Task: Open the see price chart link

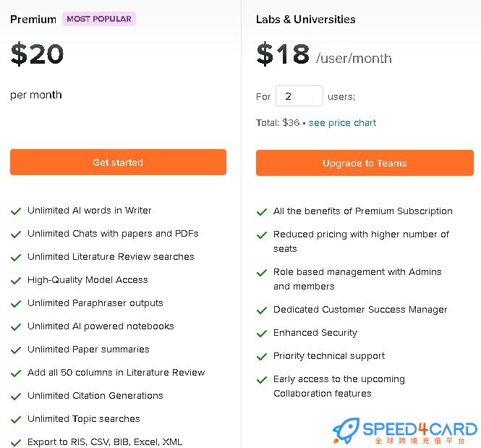Action: [x=342, y=123]
